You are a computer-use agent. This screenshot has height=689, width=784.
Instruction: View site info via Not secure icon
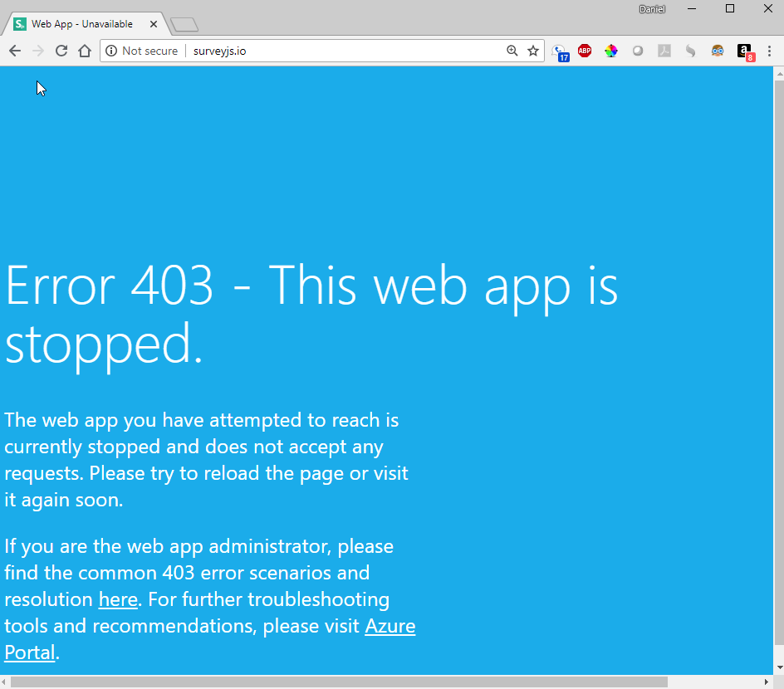click(111, 51)
